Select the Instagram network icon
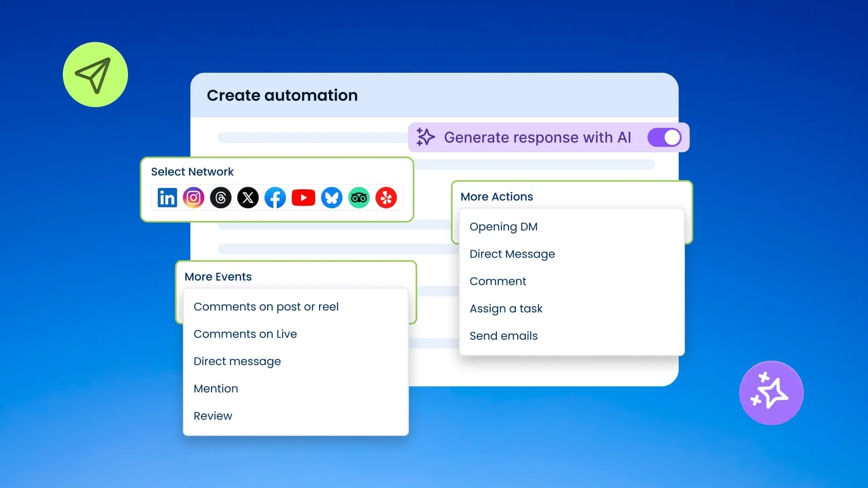868x488 pixels. click(x=193, y=197)
